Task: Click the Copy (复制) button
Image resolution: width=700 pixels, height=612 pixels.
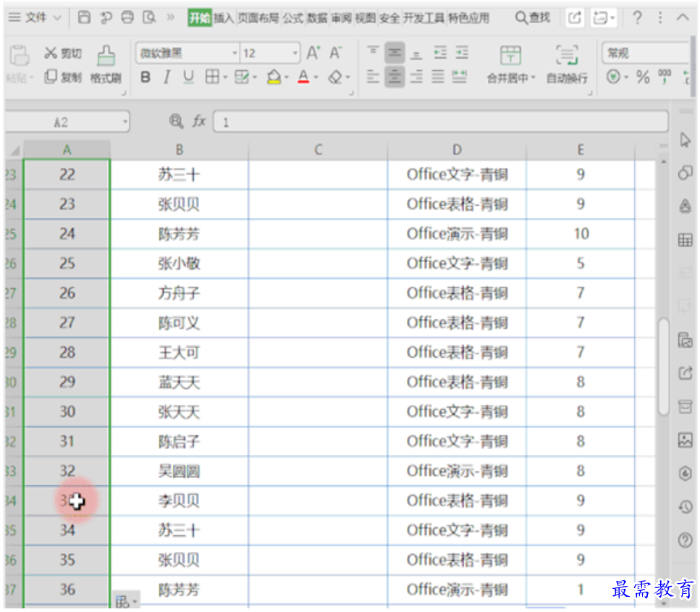Action: click(63, 77)
